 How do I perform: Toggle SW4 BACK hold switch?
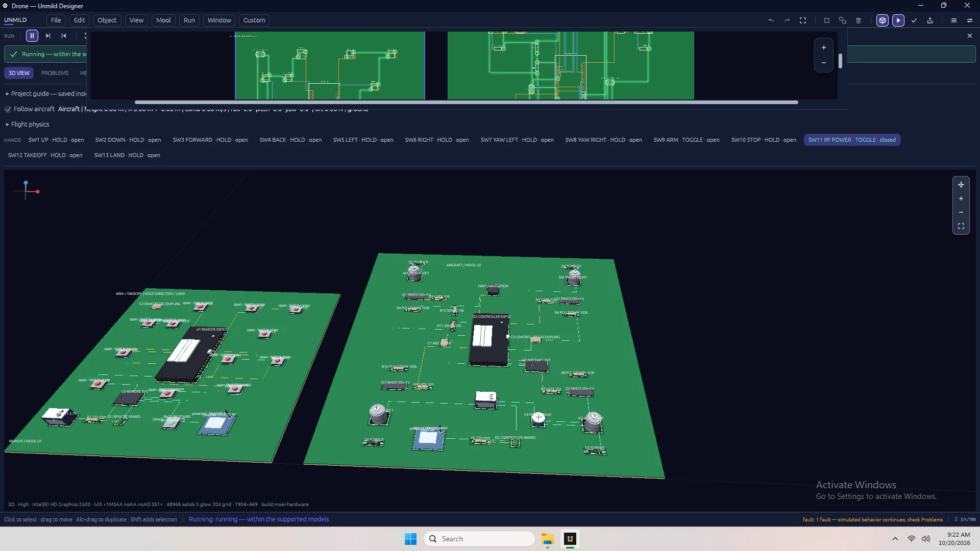(290, 140)
